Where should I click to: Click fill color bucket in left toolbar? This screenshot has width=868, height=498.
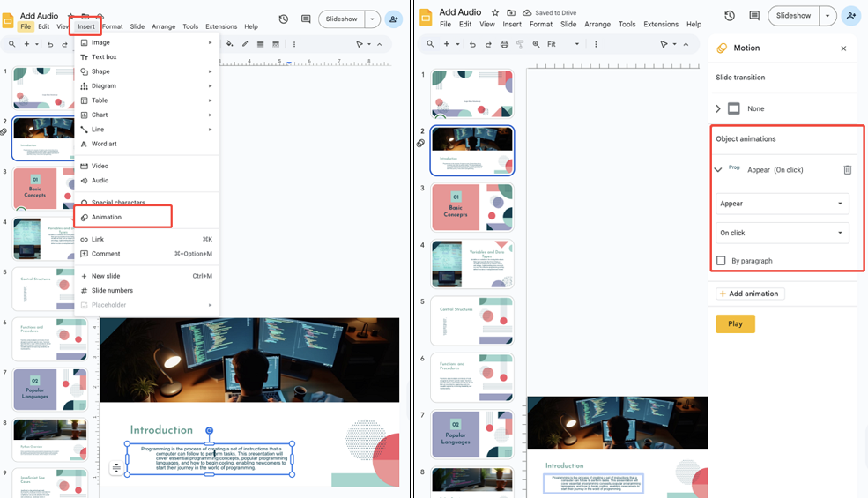pos(230,44)
